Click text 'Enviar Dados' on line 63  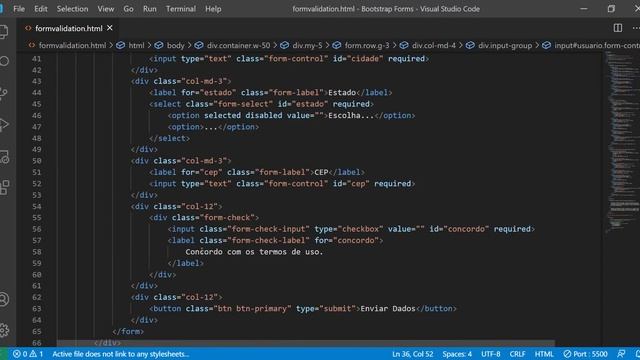(x=388, y=309)
